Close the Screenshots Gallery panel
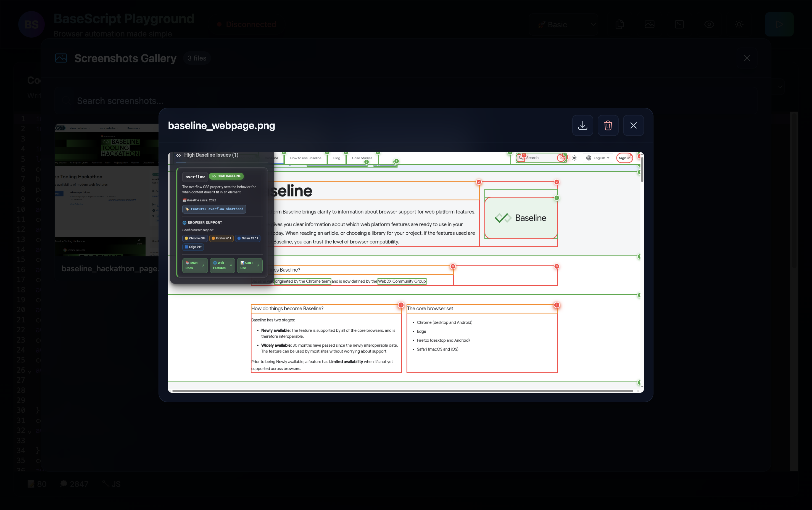Screen dimensions: 812x510 [747, 58]
